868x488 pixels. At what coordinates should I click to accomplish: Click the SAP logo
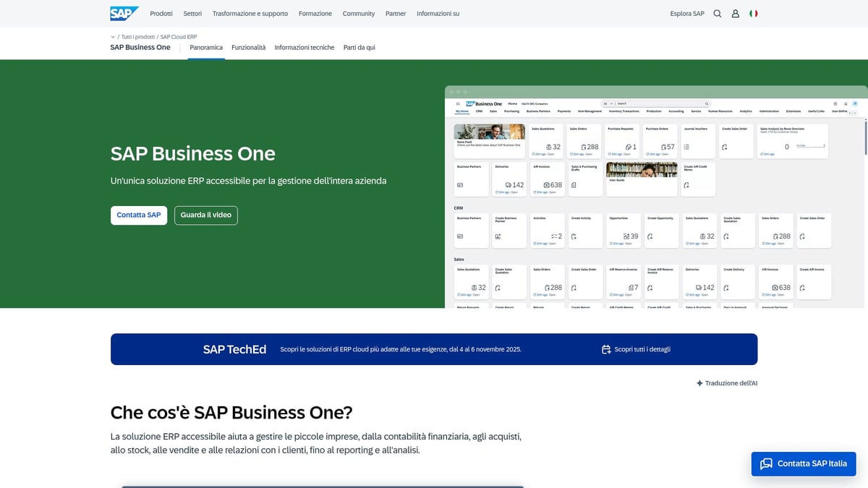(123, 13)
